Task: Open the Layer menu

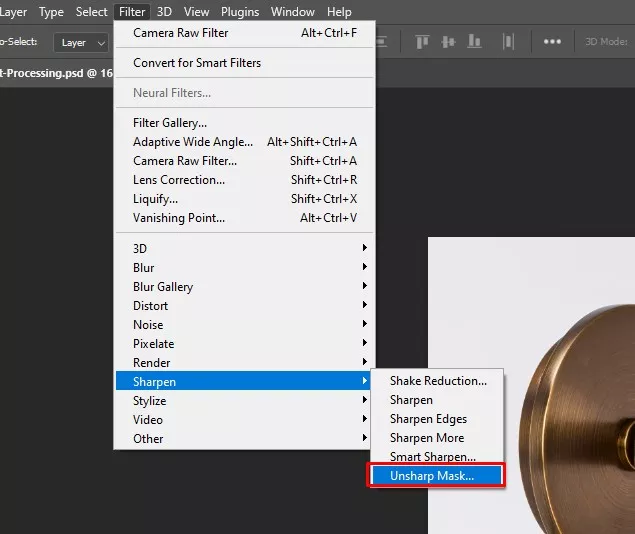Action: tap(13, 12)
